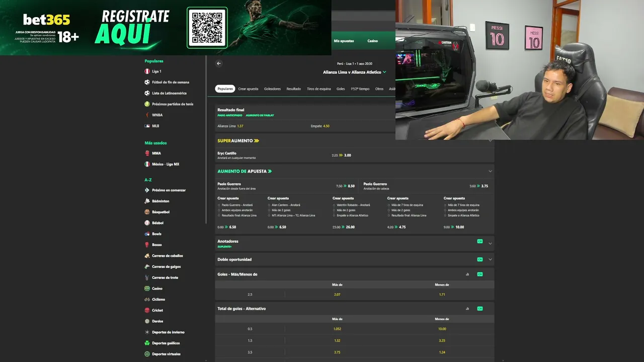The width and height of the screenshot is (644, 362).
Task: Select Menos de 2.5 goals at 1.71
Action: pyautogui.click(x=442, y=295)
